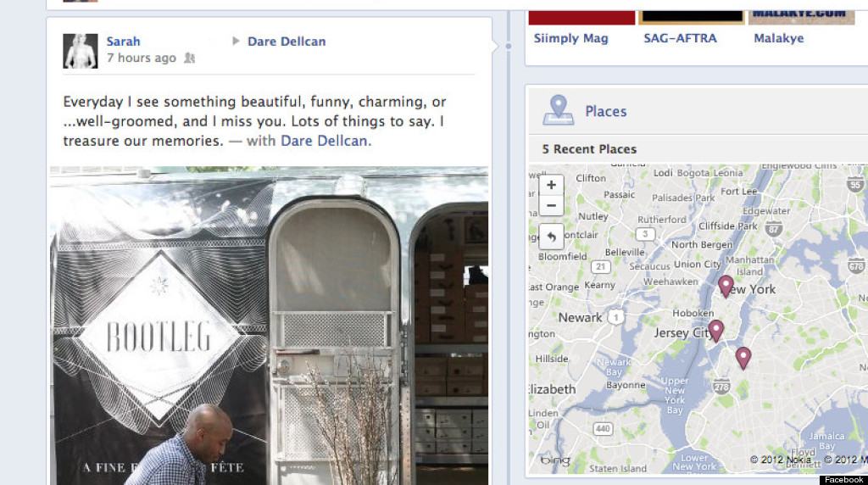Screen dimensions: 868x485
Task: Open Dare Dellcan tag in post text
Action: [x=324, y=141]
